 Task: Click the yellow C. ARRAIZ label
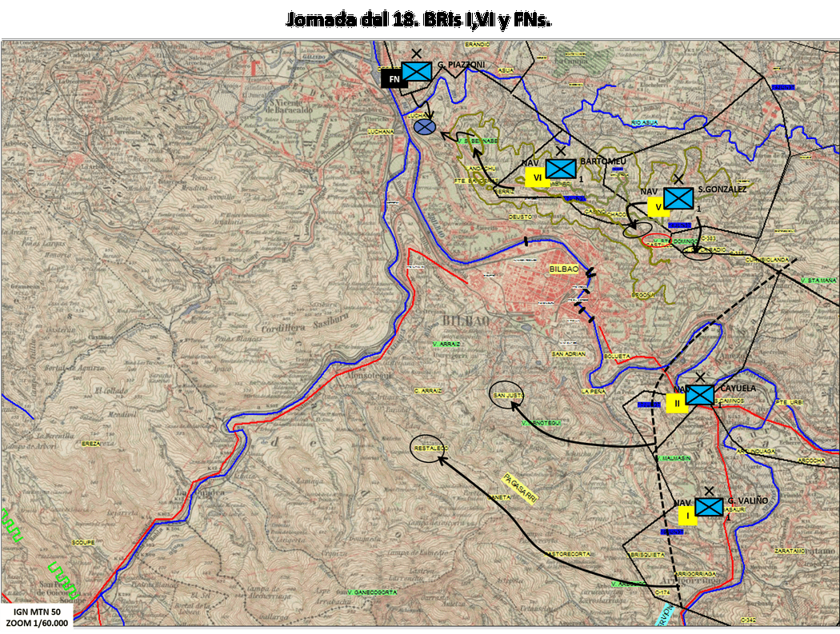427,391
